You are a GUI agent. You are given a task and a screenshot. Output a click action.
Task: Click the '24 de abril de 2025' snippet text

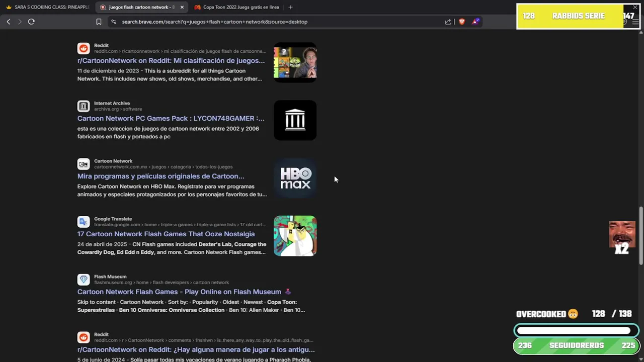pos(102,244)
